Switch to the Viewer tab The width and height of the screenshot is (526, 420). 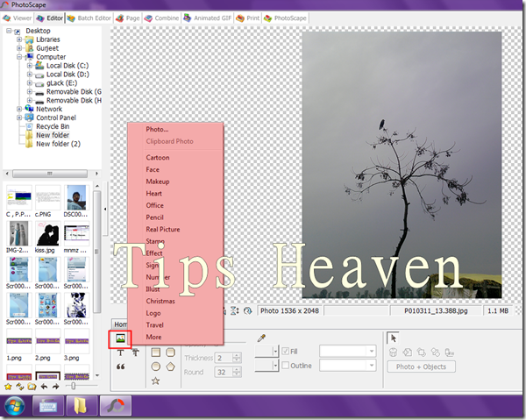18,18
